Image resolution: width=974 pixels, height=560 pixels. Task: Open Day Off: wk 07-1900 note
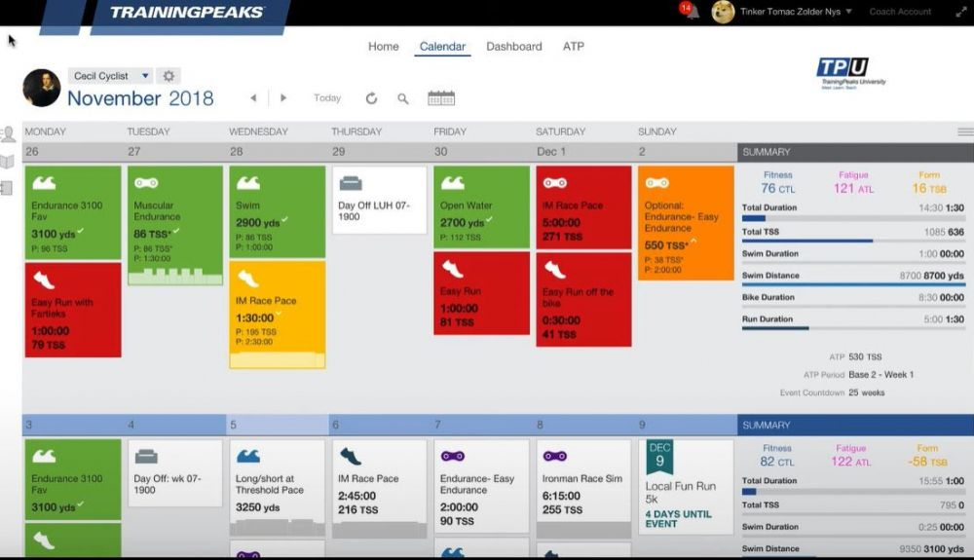click(x=175, y=473)
